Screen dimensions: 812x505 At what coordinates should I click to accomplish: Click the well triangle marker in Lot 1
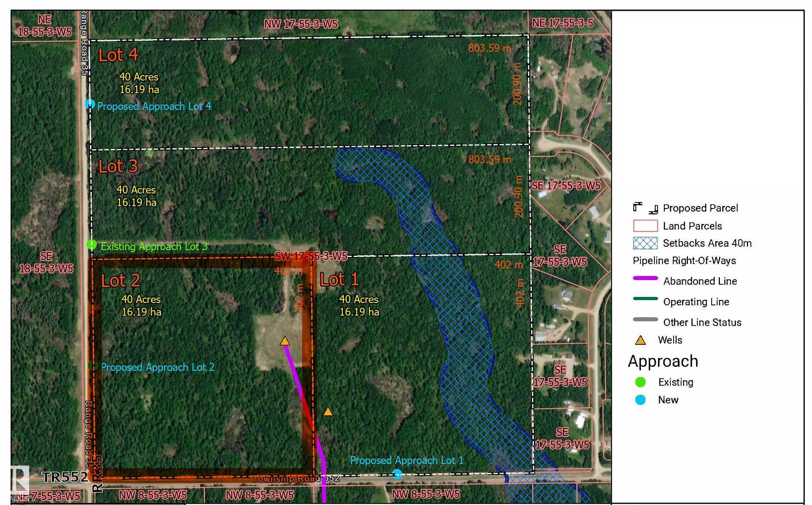[328, 412]
